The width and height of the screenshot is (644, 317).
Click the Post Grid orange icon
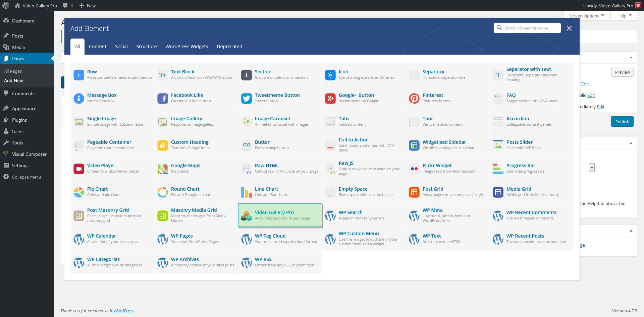(x=414, y=192)
